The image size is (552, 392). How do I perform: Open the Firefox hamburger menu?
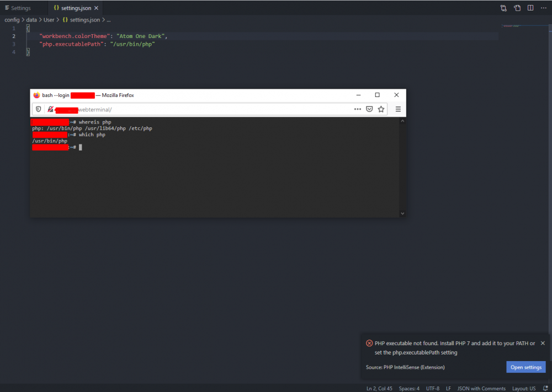point(398,109)
